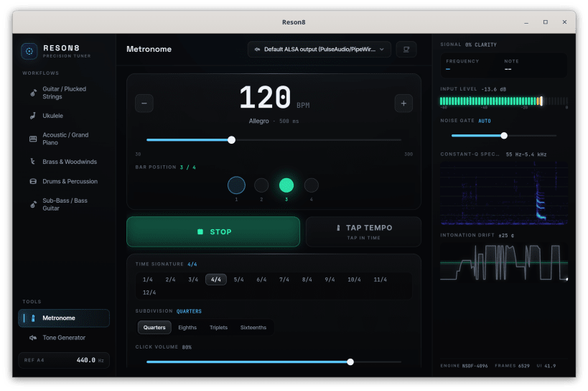The height and width of the screenshot is (391, 588).
Task: Click beat 2 bar position indicator
Action: pyautogui.click(x=261, y=185)
